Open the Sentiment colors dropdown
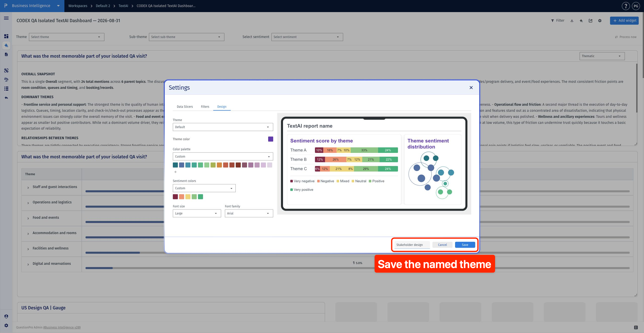This screenshot has height=333, width=644. [x=204, y=188]
